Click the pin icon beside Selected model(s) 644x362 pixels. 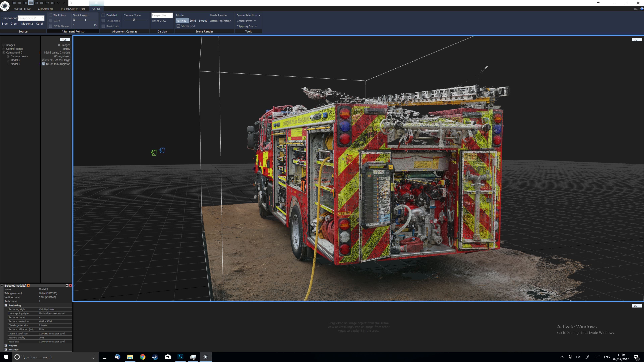point(28,285)
